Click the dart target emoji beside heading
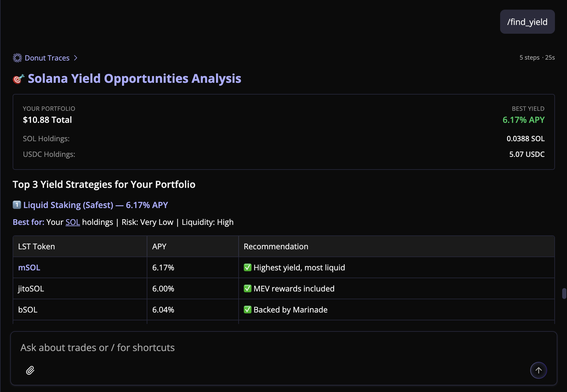Screen dimensions: 567x392 pos(18,79)
